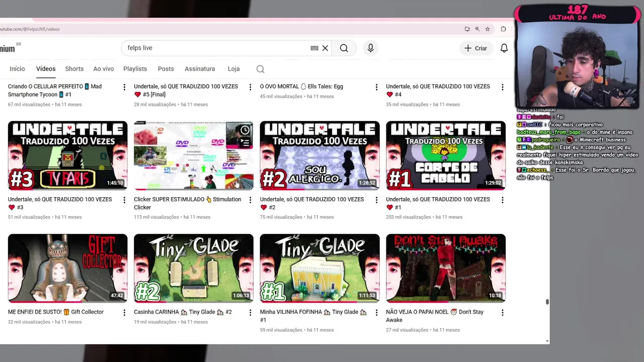Open the Playlists tab

(x=135, y=69)
